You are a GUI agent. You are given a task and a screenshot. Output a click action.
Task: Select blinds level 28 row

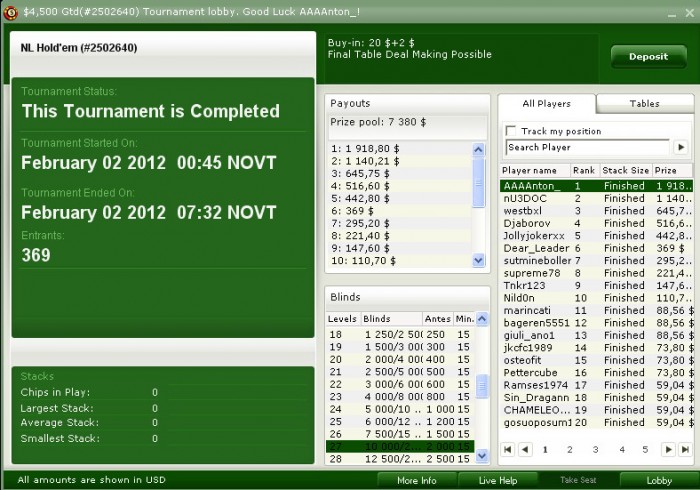[400, 459]
